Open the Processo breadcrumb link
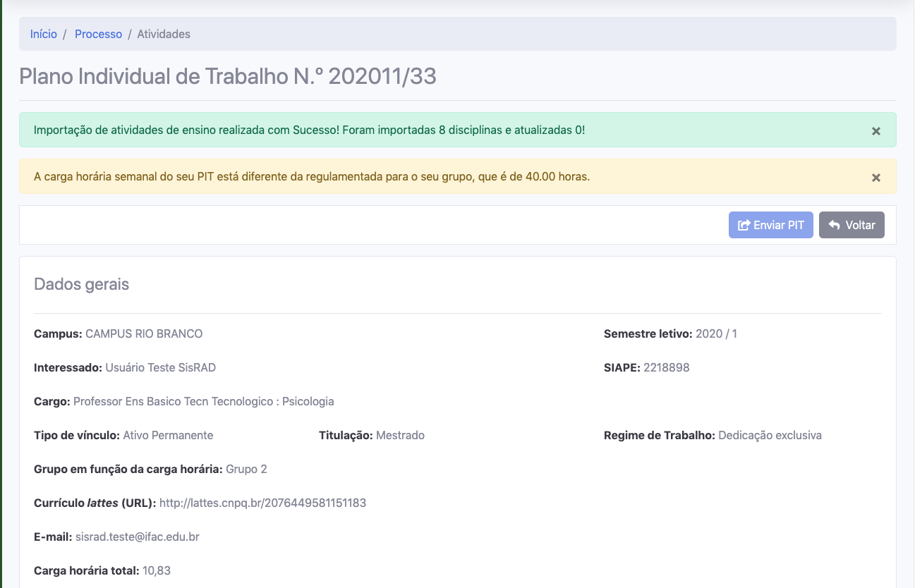The image size is (915, 588). [x=98, y=34]
